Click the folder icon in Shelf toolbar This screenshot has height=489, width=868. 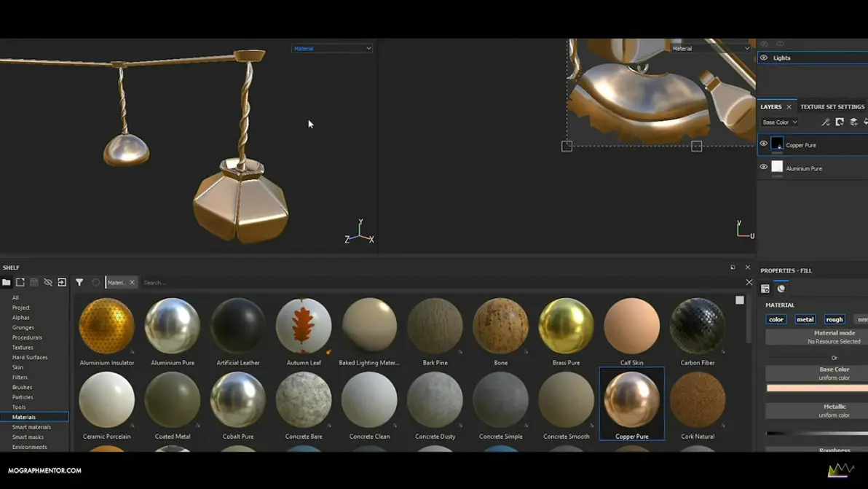(7, 282)
